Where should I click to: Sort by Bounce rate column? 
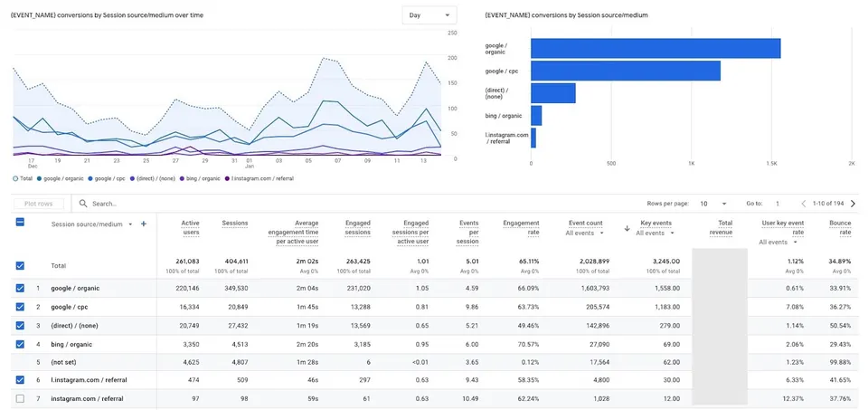[840, 228]
